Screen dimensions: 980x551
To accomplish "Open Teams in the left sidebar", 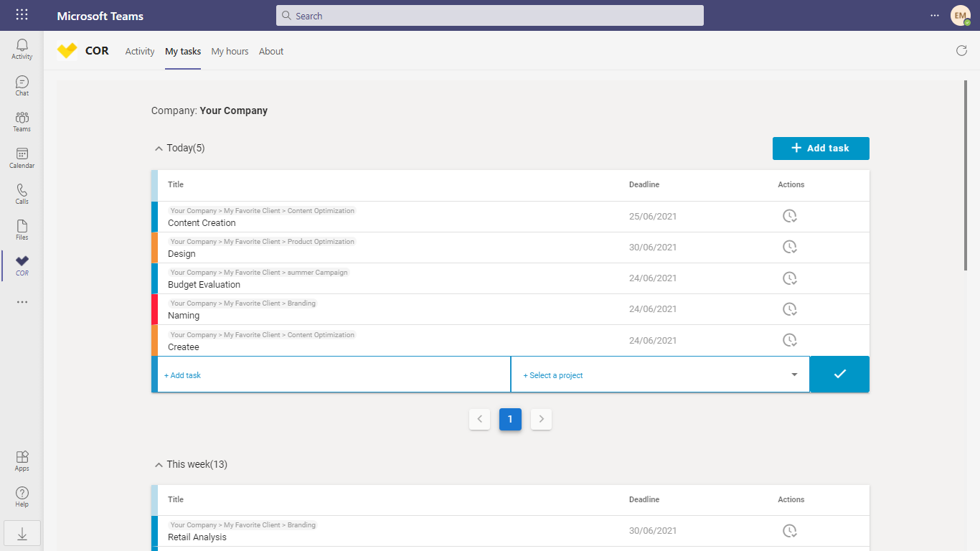I will [22, 122].
